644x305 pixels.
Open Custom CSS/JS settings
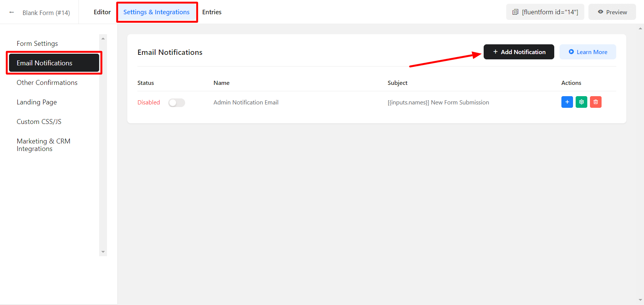coord(39,122)
